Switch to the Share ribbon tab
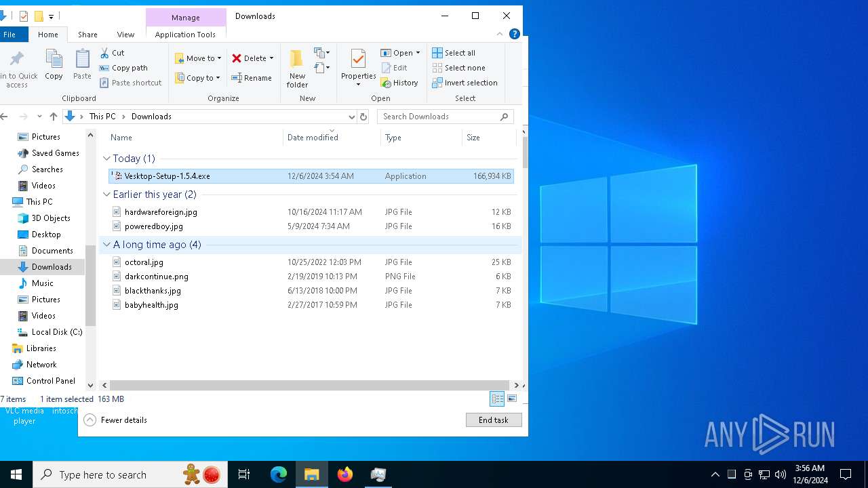Image resolution: width=868 pixels, height=488 pixels. click(87, 35)
